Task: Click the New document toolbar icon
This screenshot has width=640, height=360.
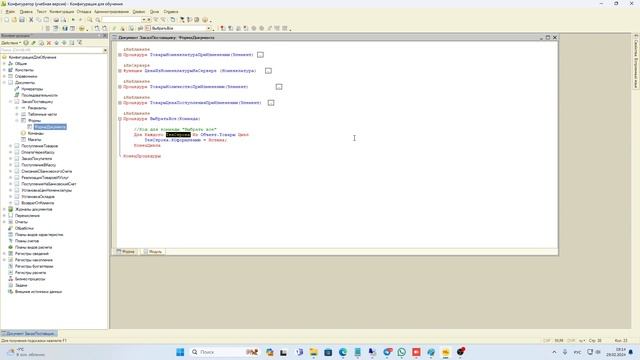Action: pyautogui.click(x=6, y=20)
